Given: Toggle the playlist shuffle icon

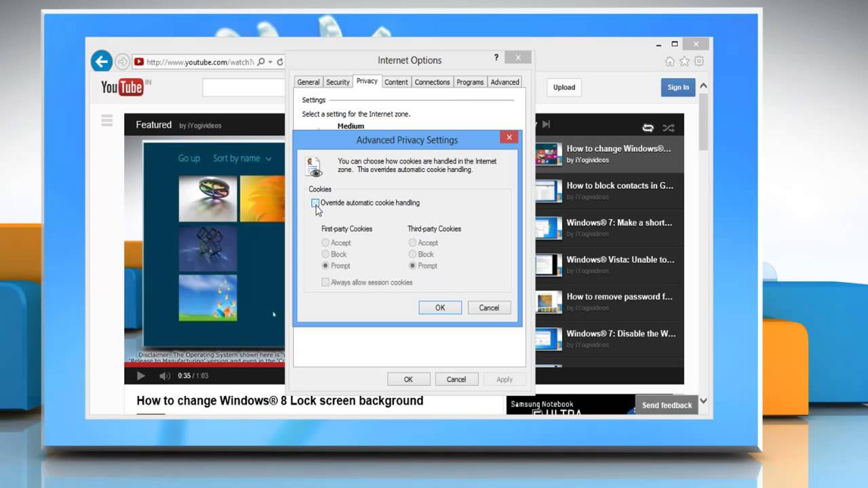Looking at the screenshot, I should point(668,127).
